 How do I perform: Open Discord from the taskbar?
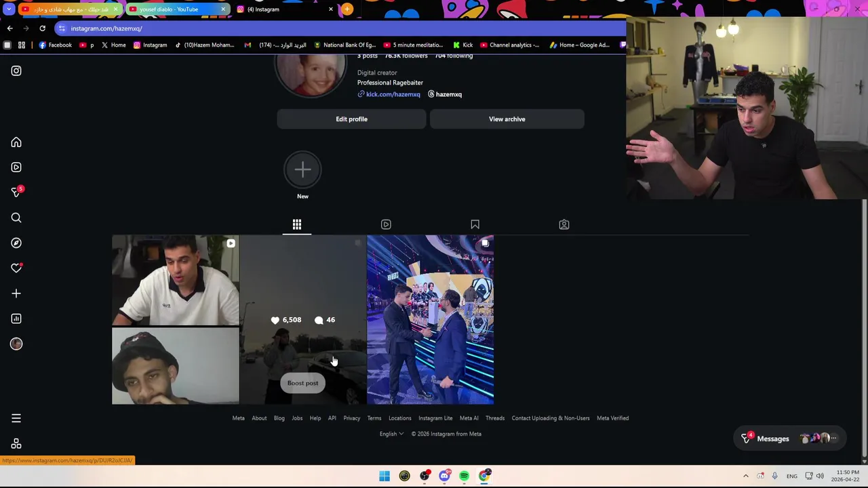click(444, 476)
